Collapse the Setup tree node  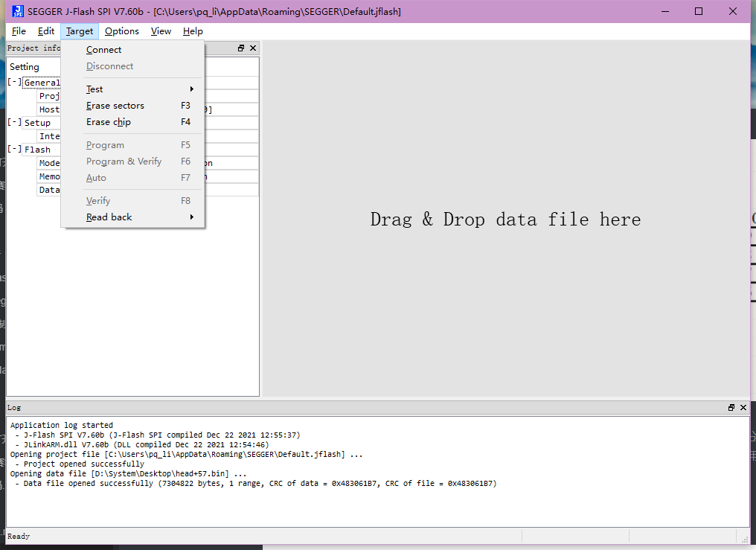pyautogui.click(x=14, y=123)
